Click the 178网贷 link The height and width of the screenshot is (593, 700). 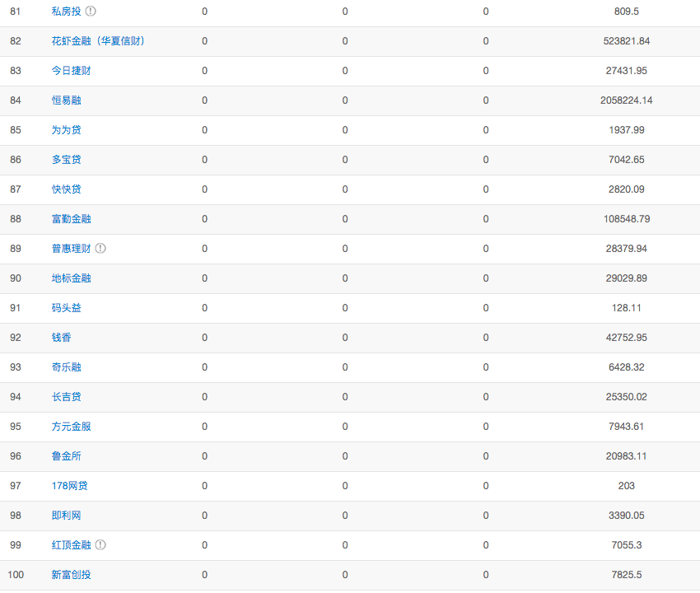pos(70,486)
